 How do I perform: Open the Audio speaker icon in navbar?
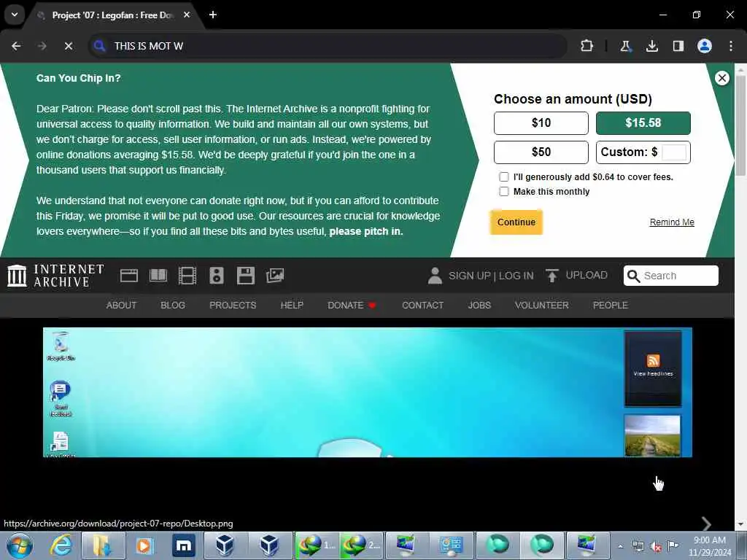(216, 276)
